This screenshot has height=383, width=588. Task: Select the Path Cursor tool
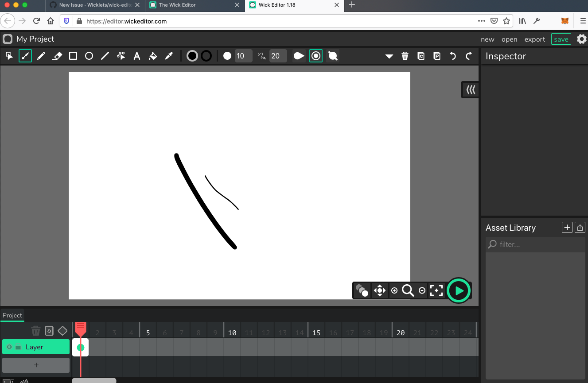pos(121,56)
